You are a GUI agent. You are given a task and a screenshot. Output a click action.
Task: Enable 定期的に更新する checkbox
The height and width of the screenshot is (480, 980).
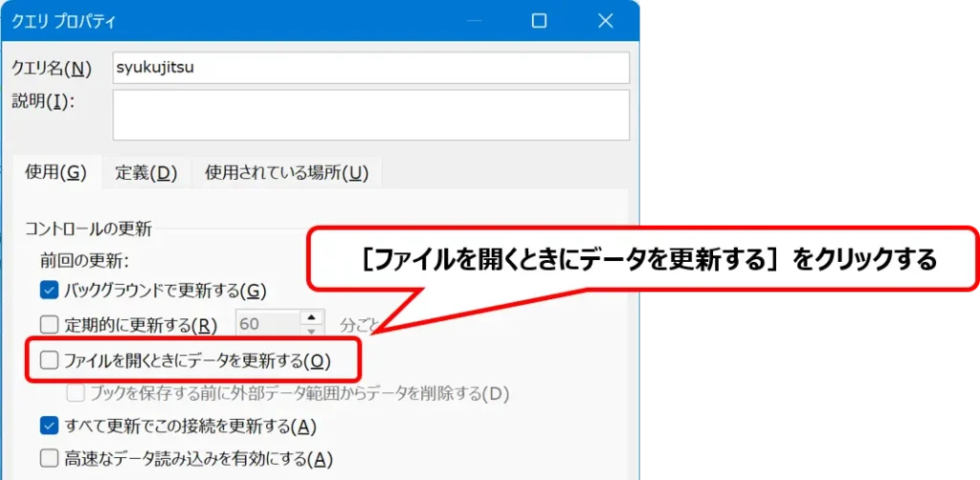click(x=49, y=324)
